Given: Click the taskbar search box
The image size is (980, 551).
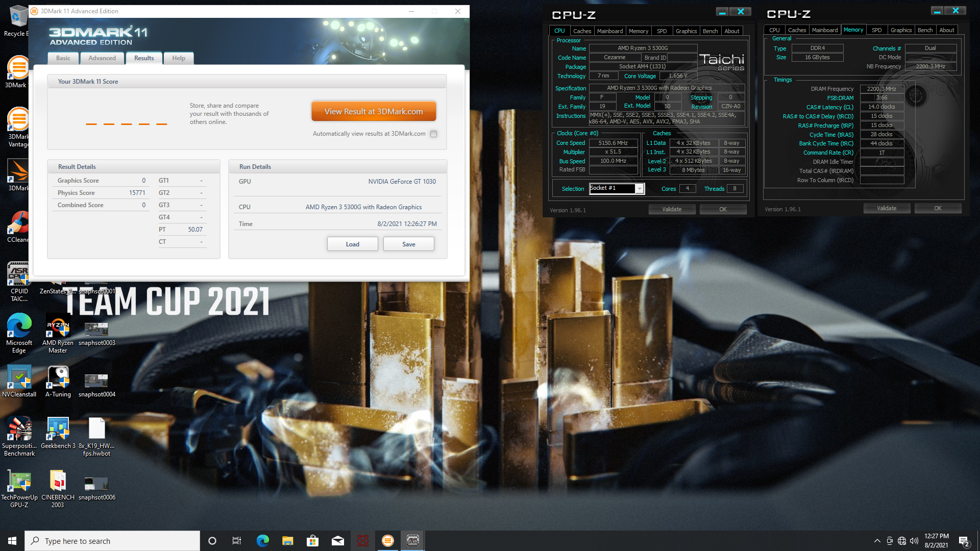Looking at the screenshot, I should 112,541.
